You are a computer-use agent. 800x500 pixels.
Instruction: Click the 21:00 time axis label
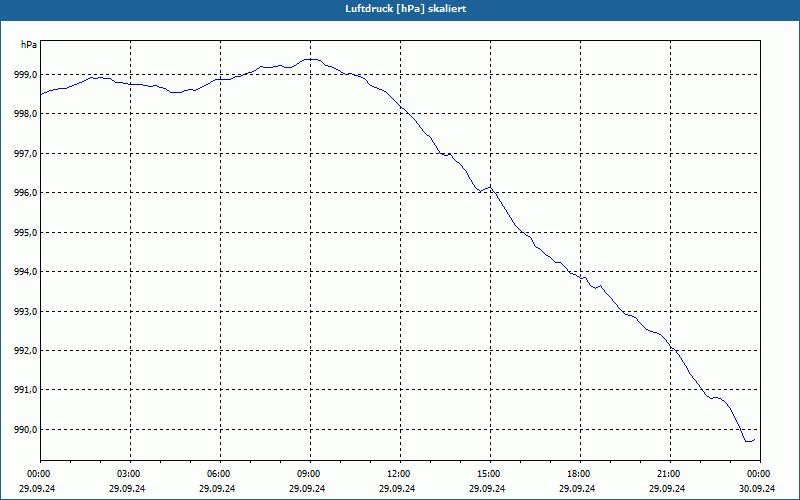[x=670, y=474]
